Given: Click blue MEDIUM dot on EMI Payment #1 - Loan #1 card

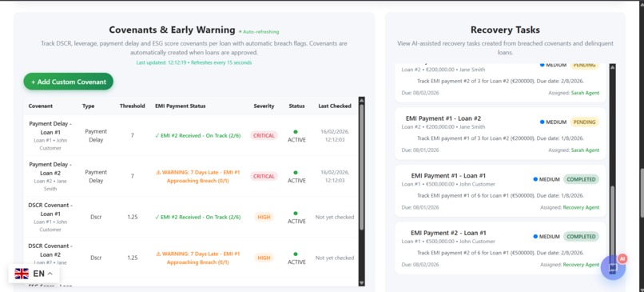Looking at the screenshot, I should [535, 179].
